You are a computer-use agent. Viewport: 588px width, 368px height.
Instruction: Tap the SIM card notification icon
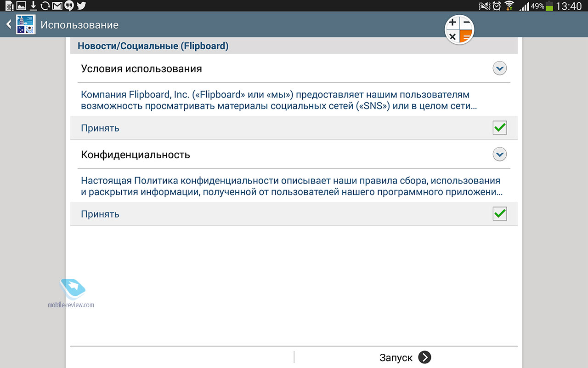[x=9, y=6]
